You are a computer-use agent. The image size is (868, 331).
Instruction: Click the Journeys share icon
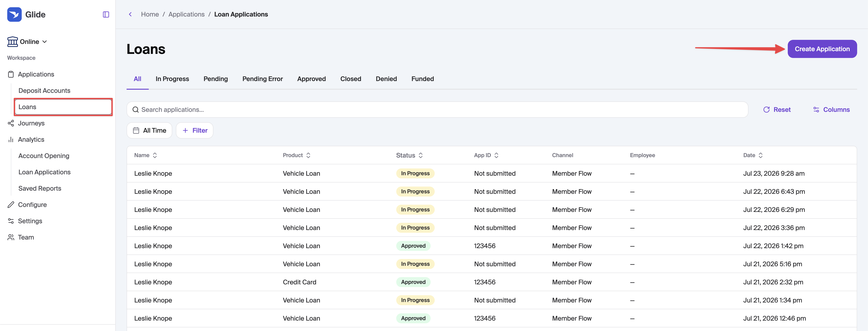(x=11, y=123)
